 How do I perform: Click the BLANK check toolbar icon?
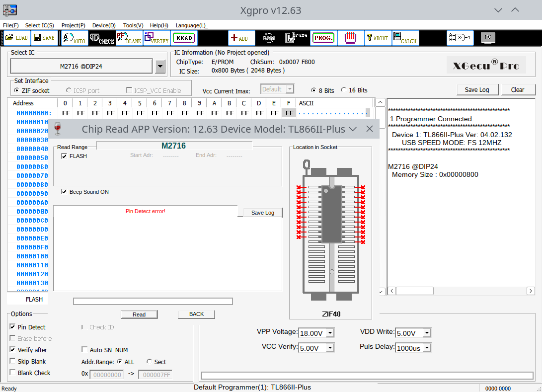coord(129,38)
